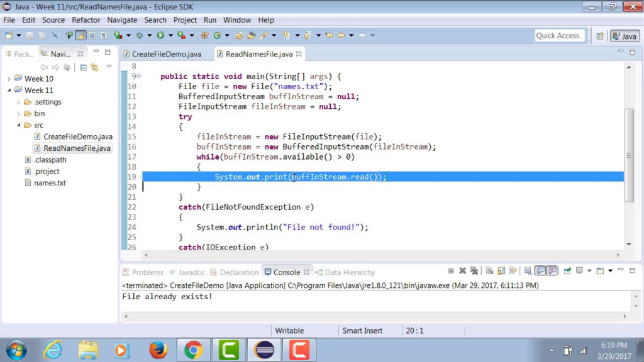Screen dimensions: 644x362
Task: Click Collapse All icon in Navigator
Action: tap(84, 67)
